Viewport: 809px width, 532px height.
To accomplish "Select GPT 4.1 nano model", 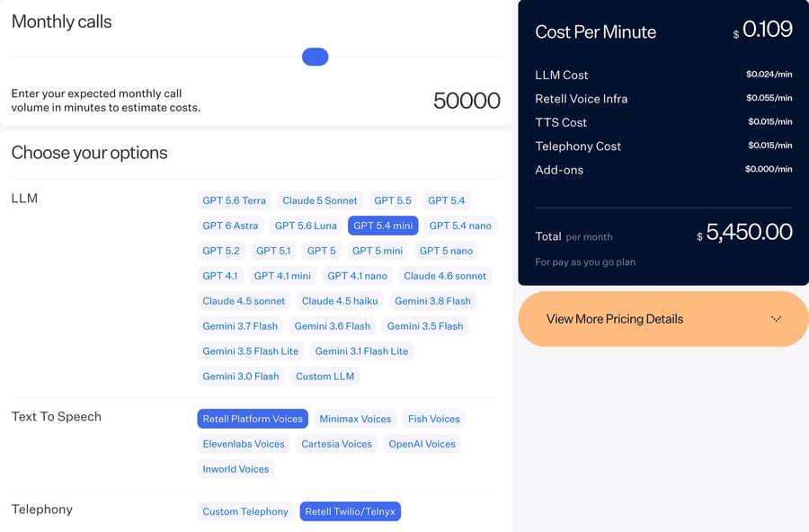I will (357, 276).
